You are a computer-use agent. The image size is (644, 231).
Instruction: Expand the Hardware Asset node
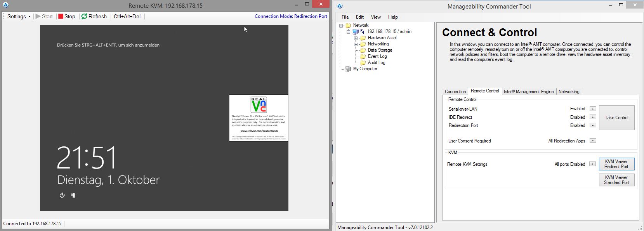(x=356, y=38)
